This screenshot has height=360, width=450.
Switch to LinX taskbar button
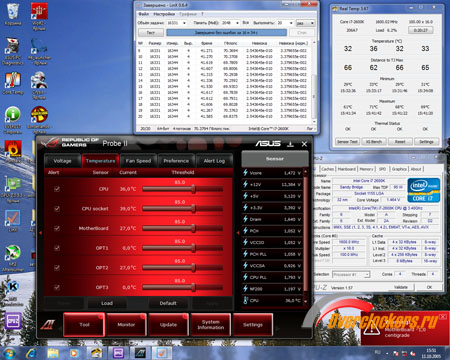[162, 353]
